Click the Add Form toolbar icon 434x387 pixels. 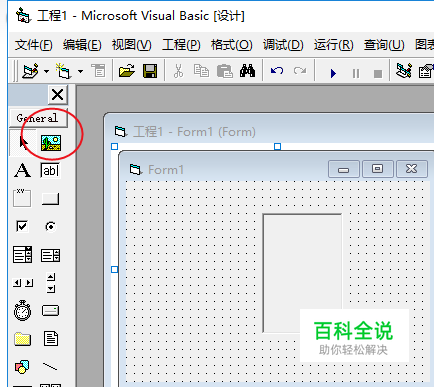63,71
